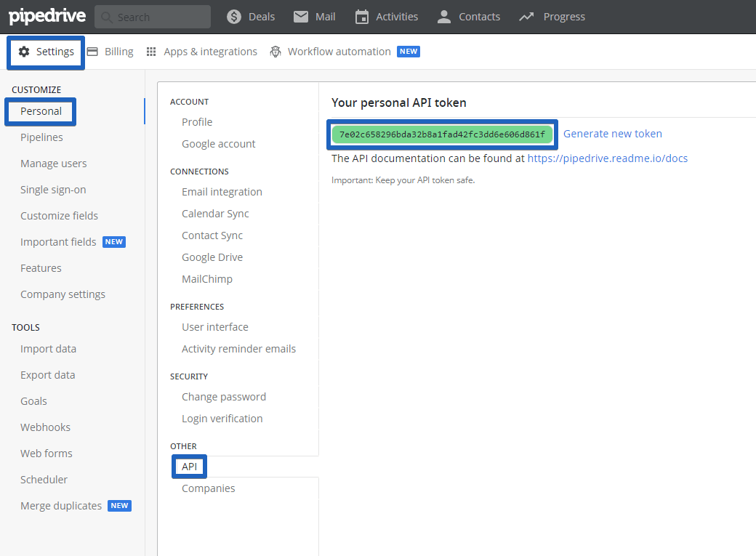Viewport: 756px width, 556px height.
Task: Switch to Apps & integrations tab
Action: coord(210,52)
